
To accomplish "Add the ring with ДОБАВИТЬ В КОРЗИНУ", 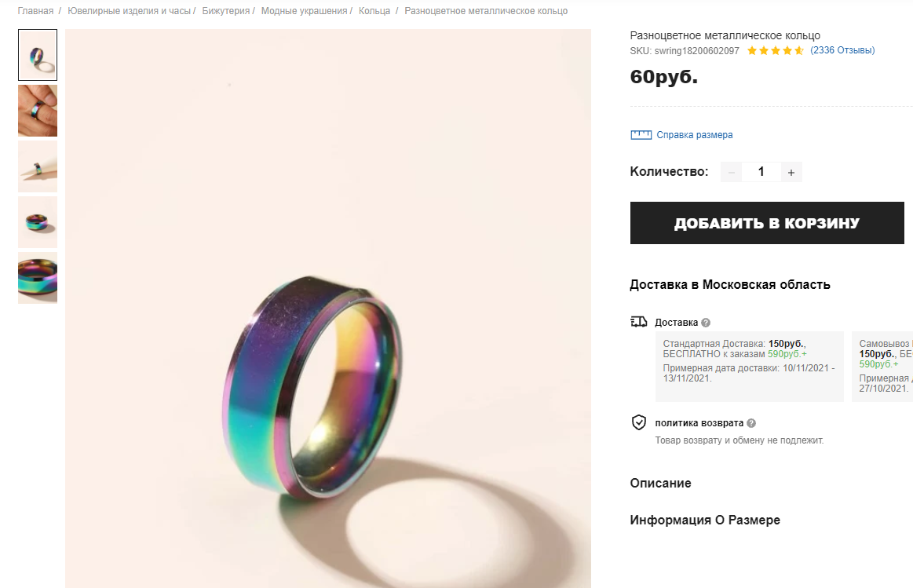I will coord(767,223).
